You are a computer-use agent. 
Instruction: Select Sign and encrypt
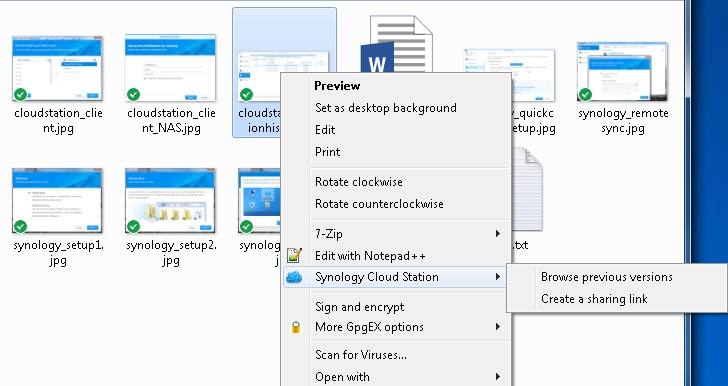[x=359, y=307]
